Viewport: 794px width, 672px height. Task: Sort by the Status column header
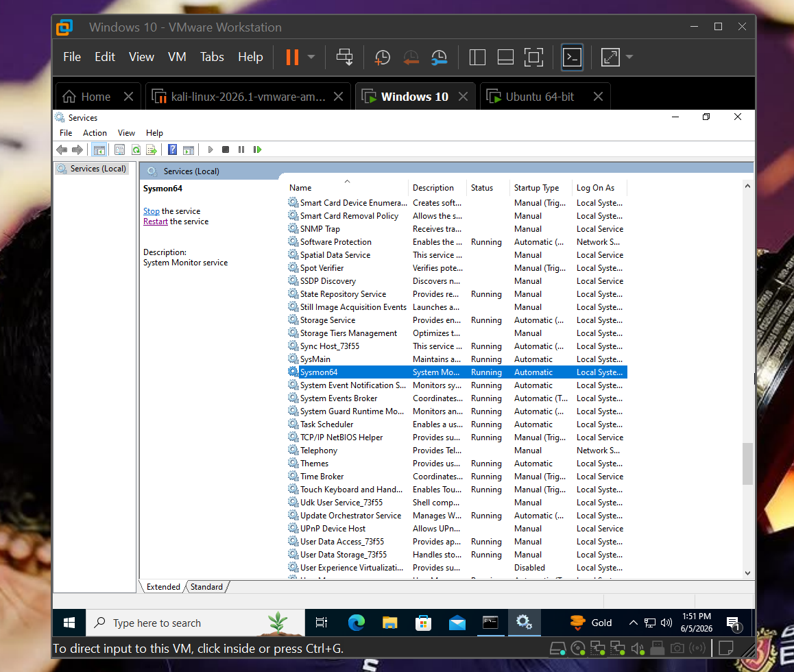tap(488, 187)
